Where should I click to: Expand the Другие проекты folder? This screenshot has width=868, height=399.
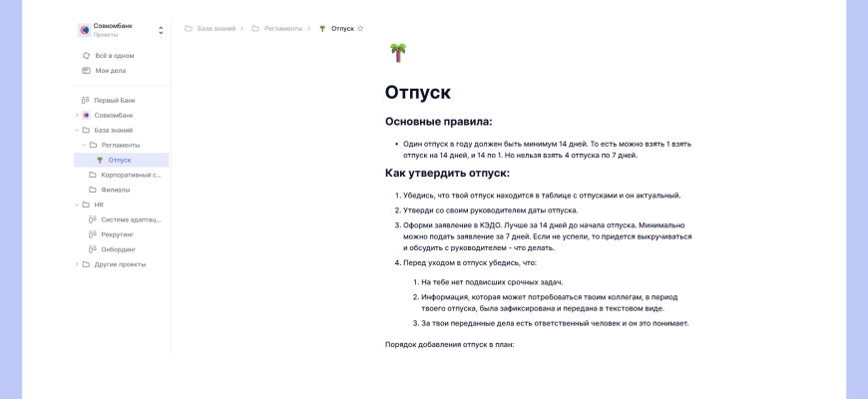point(77,264)
